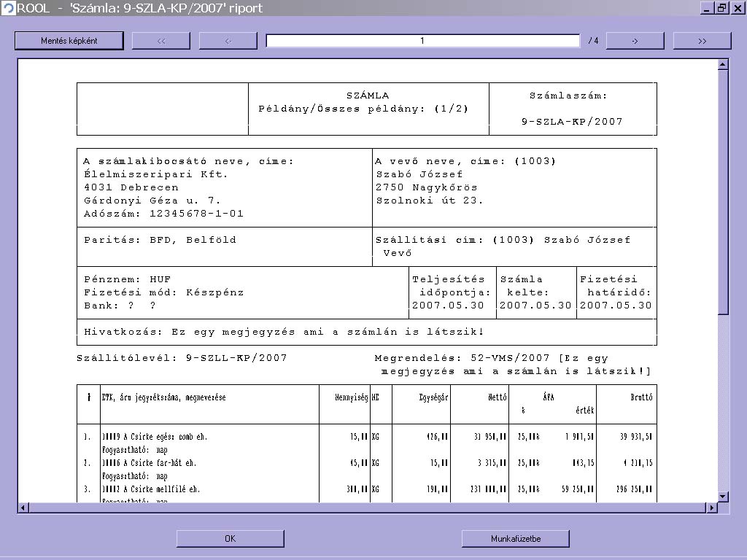Screen dimensions: 747x560
Task: Click the vertical scrollbar track below the thumb
Action: click(x=723, y=401)
